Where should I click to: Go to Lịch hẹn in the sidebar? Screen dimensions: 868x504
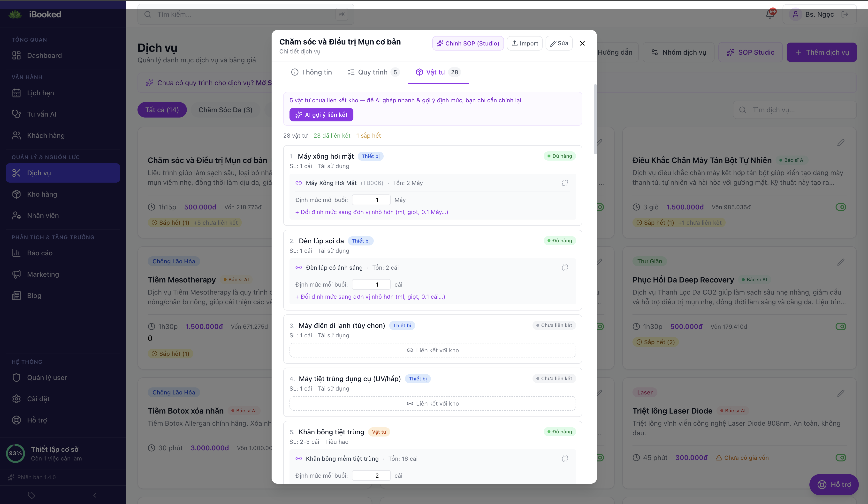[63, 93]
